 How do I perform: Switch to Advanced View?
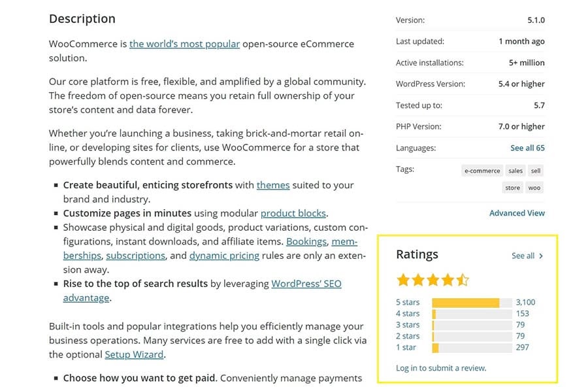click(517, 213)
